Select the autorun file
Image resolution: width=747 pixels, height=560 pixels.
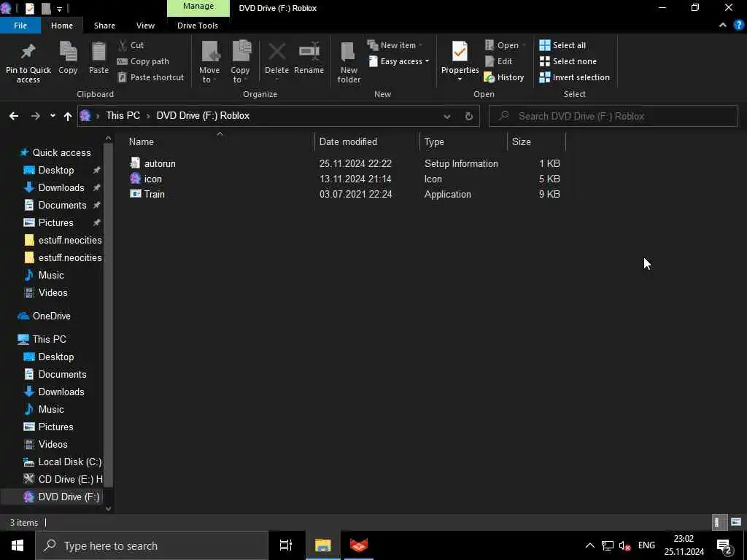point(160,164)
